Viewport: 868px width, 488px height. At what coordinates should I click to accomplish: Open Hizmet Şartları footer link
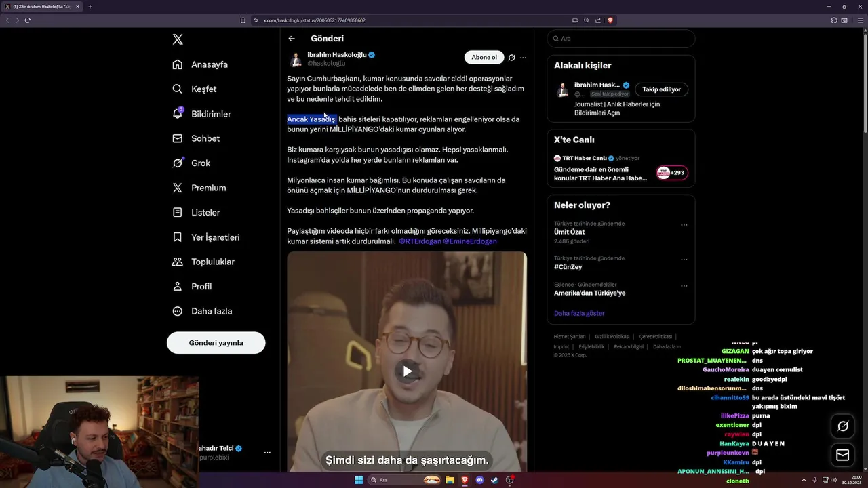[x=570, y=337]
